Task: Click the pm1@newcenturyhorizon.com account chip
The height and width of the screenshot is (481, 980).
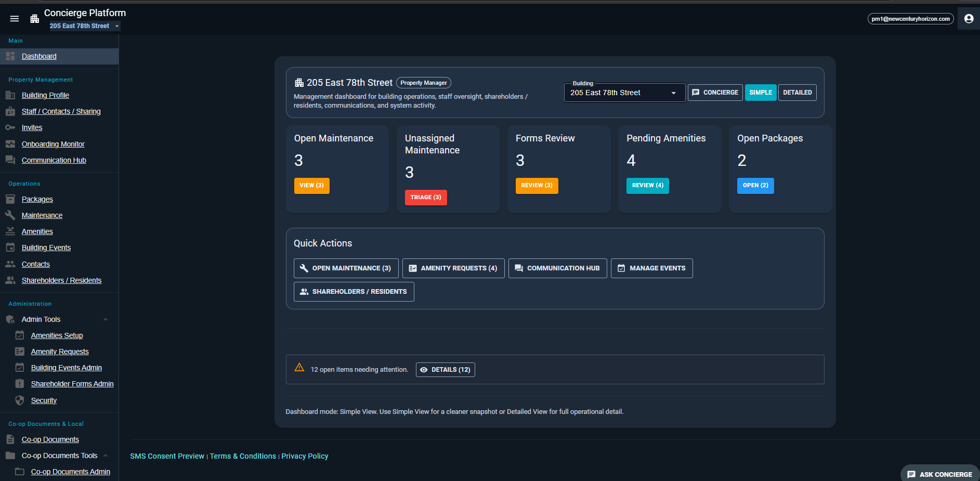Action: tap(911, 19)
